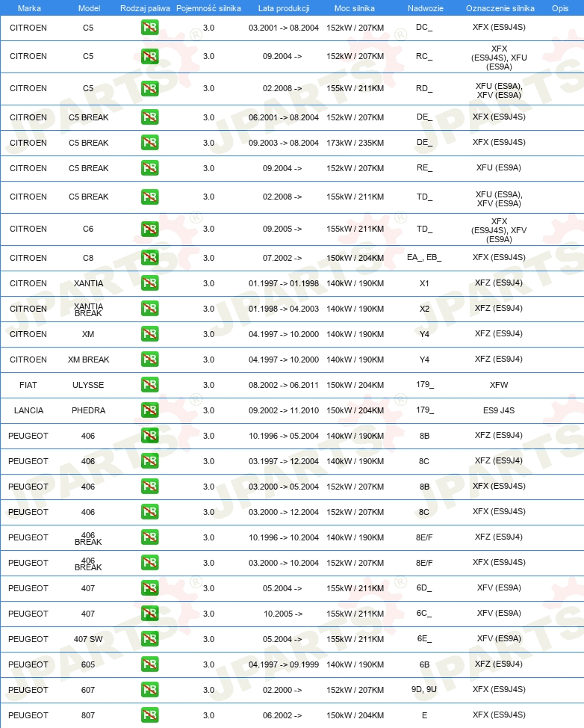The height and width of the screenshot is (728, 584).
Task: Click production dates 01.1998 -> 04.2003
Action: click(x=284, y=309)
